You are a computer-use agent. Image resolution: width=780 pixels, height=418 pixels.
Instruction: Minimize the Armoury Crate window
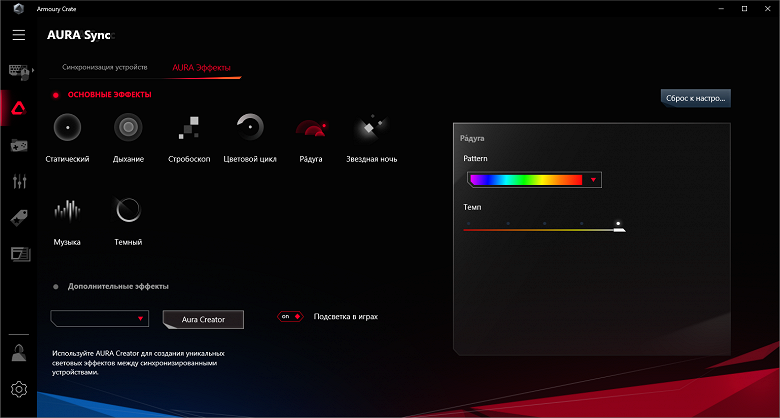click(721, 8)
